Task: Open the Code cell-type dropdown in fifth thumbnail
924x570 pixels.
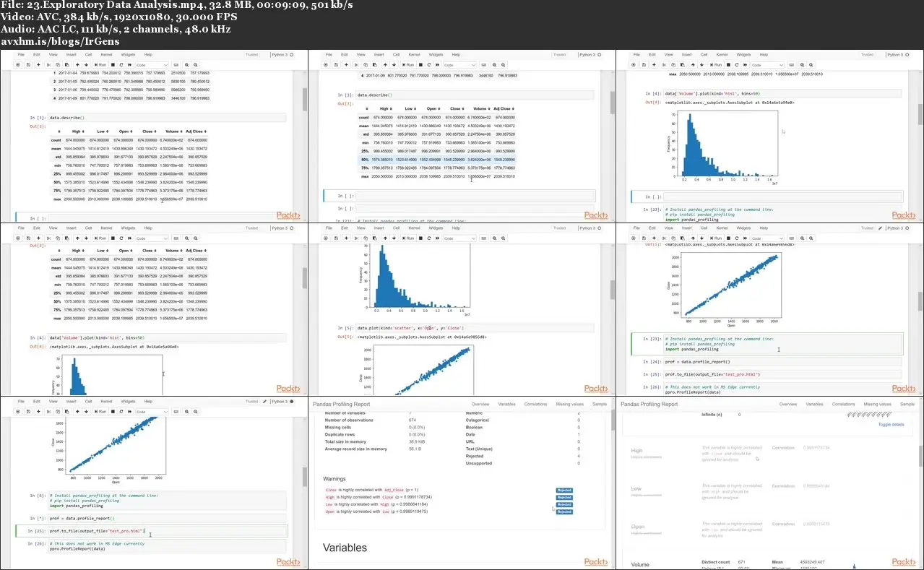Action: [459, 238]
